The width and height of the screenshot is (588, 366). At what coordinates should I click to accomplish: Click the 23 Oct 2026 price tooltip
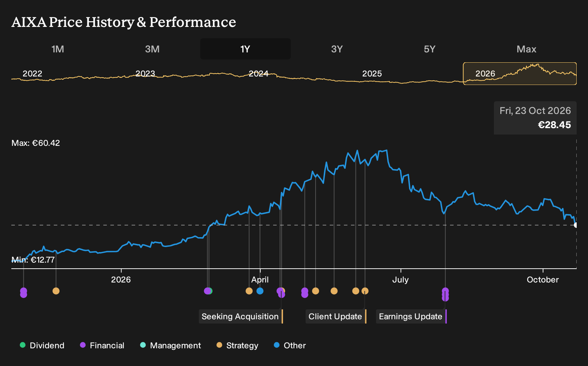(535, 118)
